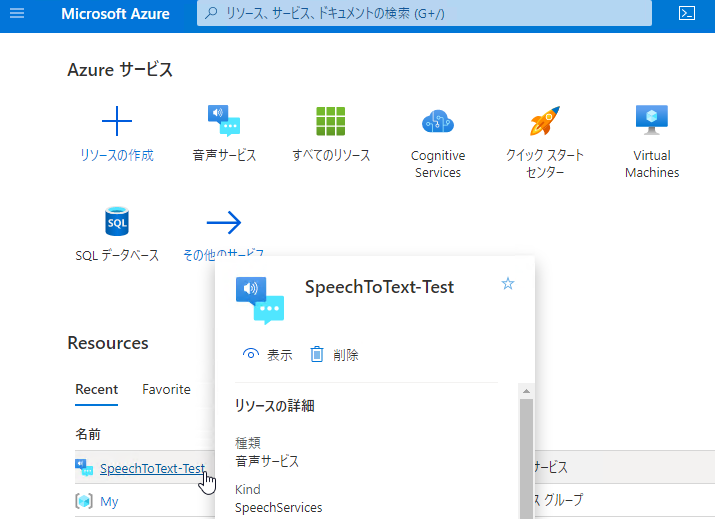
Task: Click the 名前 column header
Action: click(88, 434)
